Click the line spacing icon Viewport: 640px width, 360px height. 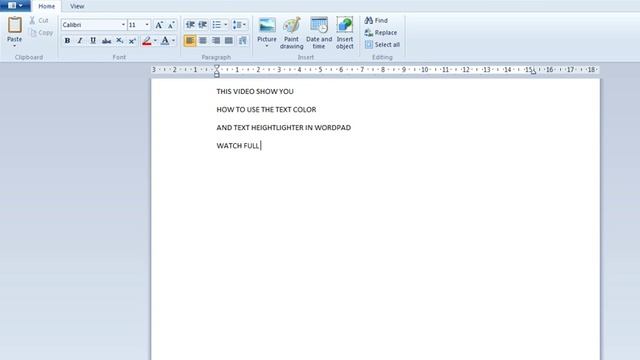click(x=237, y=25)
